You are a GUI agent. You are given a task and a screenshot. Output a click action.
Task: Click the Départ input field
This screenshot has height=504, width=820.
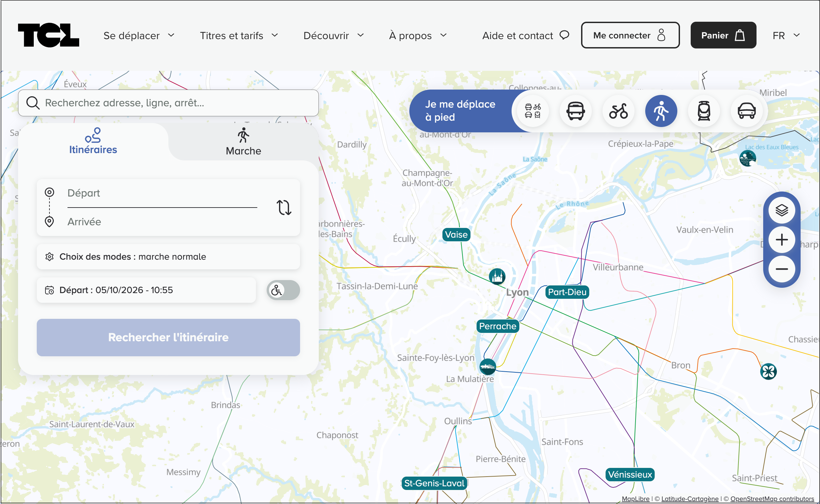[162, 193]
